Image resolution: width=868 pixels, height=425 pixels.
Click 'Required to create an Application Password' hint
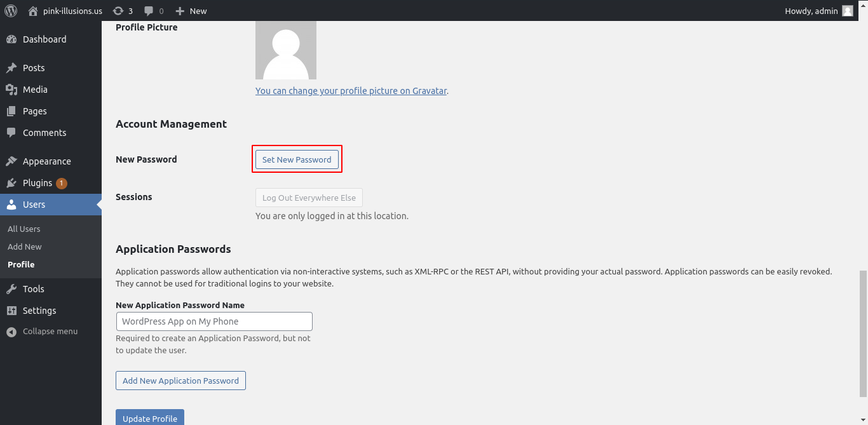213,344
